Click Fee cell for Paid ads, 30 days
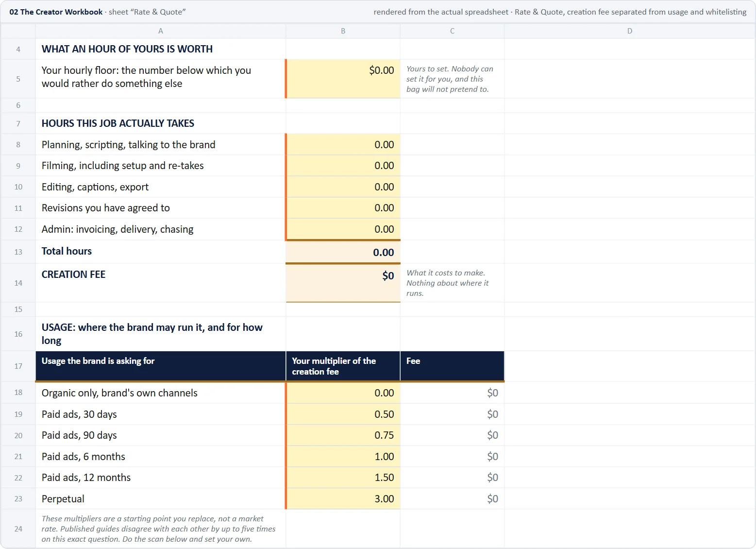 coord(453,414)
